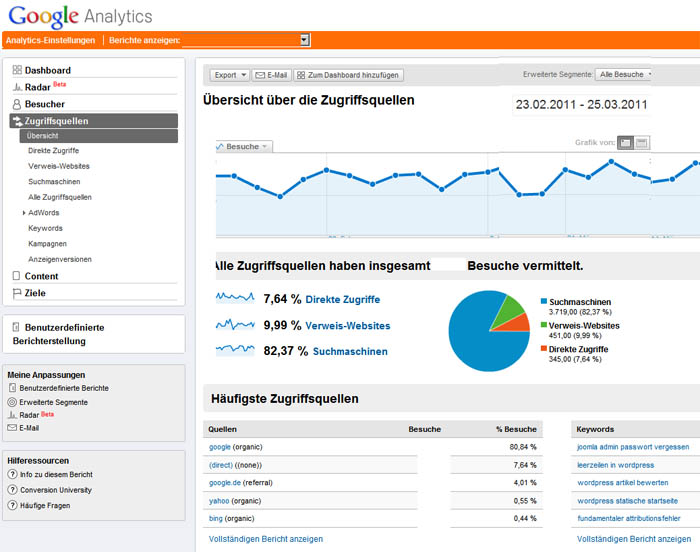
Task: Open the Suchmaschinen 82,37 % link
Action: tap(350, 351)
